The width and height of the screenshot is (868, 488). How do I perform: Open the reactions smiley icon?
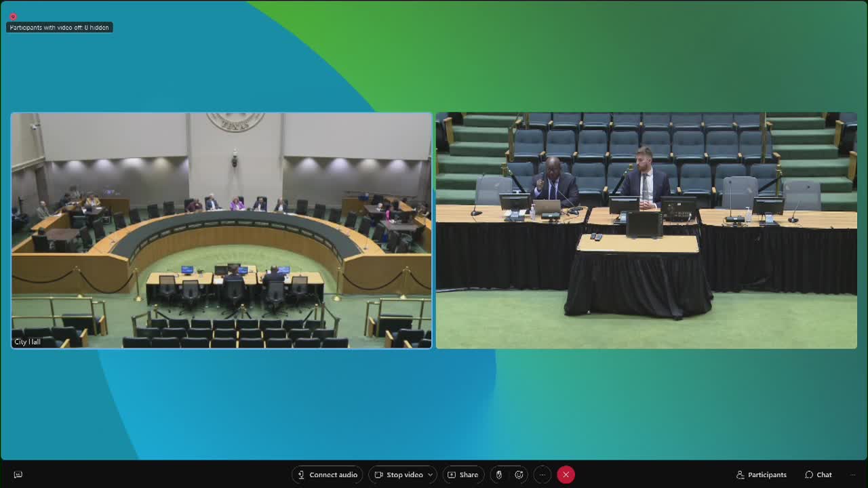pos(519,474)
